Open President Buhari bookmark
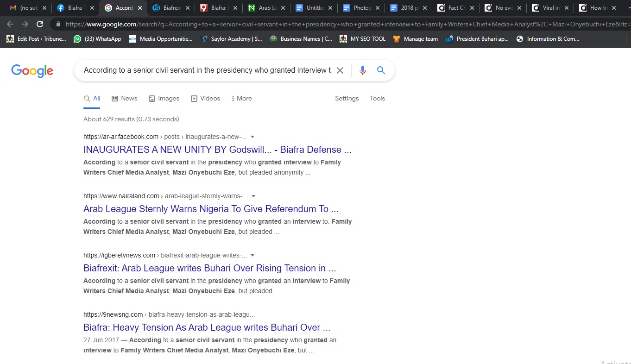 477,39
